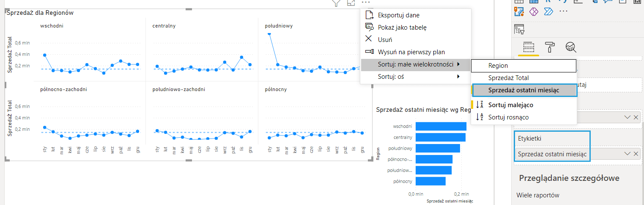Select Sortuj malejąco sort order

click(x=510, y=105)
